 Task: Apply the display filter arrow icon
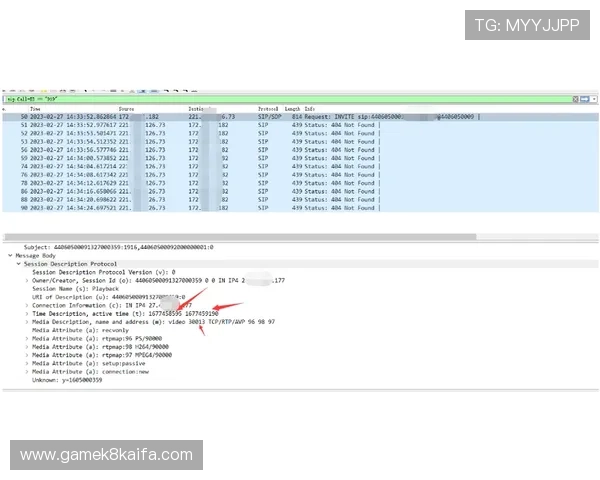[x=584, y=100]
